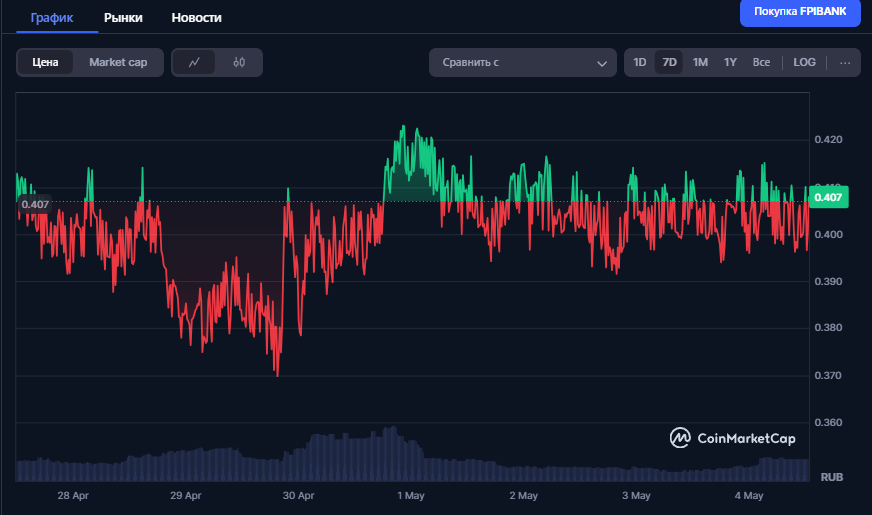Click the 1 May date marker
Image resolution: width=872 pixels, height=515 pixels.
(x=411, y=495)
